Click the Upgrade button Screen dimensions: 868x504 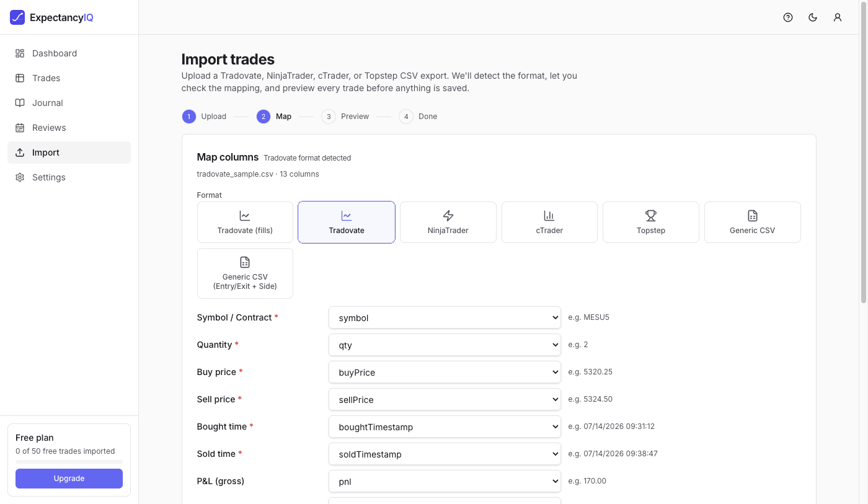point(69,479)
